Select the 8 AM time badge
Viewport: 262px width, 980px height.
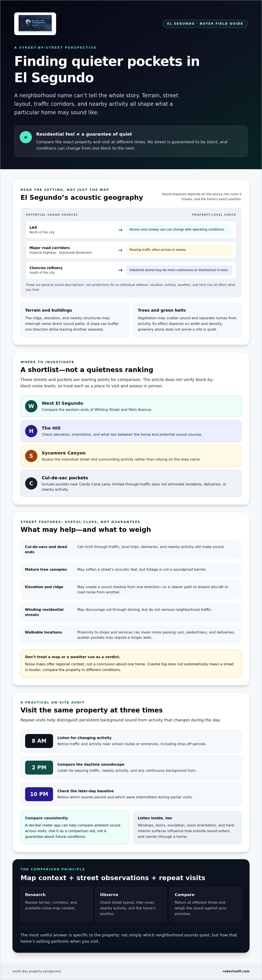39,741
